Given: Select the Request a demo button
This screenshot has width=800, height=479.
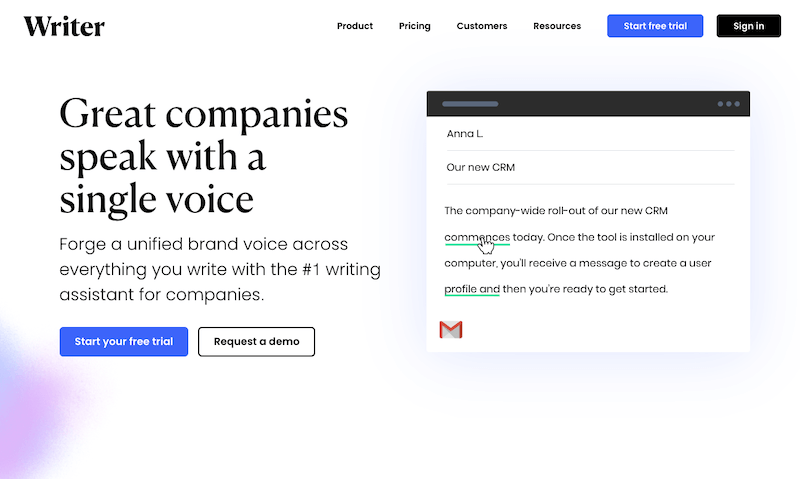Looking at the screenshot, I should (256, 341).
